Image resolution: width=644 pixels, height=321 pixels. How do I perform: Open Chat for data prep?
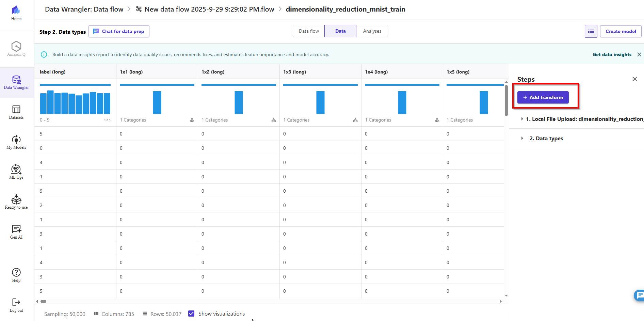[119, 31]
